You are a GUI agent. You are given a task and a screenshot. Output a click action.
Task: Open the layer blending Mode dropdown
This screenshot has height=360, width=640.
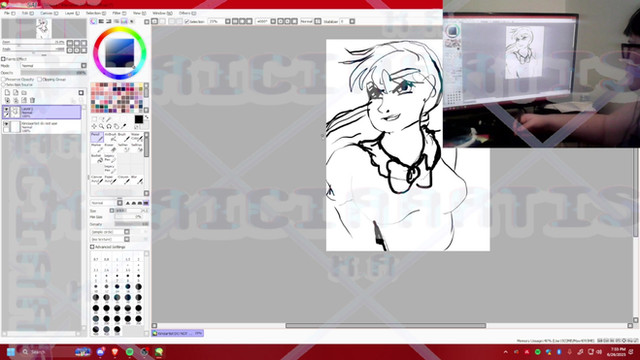click(x=53, y=66)
